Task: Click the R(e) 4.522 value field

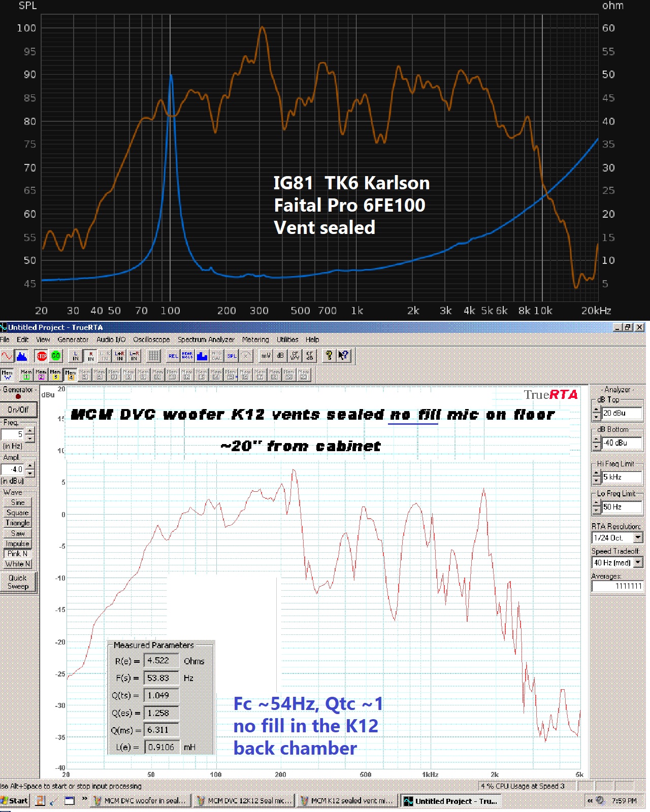Action: pyautogui.click(x=161, y=660)
